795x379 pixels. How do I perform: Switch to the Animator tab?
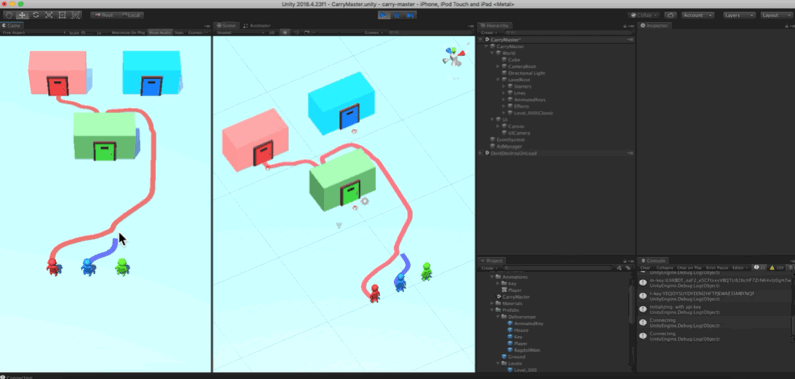point(257,25)
